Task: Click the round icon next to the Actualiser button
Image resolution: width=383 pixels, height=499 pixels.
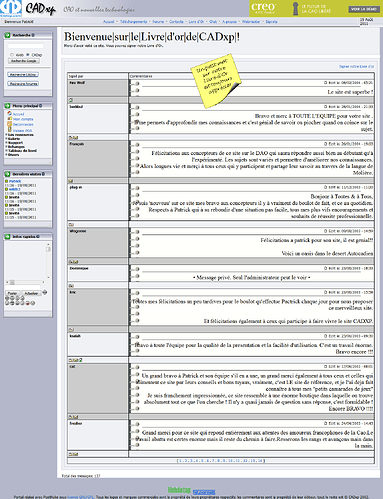Action: pos(45,293)
